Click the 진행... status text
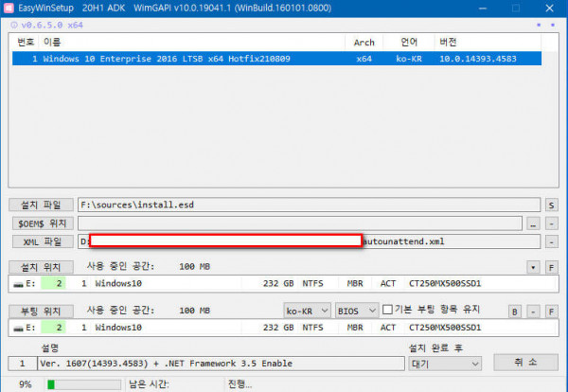The image size is (568, 392). click(240, 384)
